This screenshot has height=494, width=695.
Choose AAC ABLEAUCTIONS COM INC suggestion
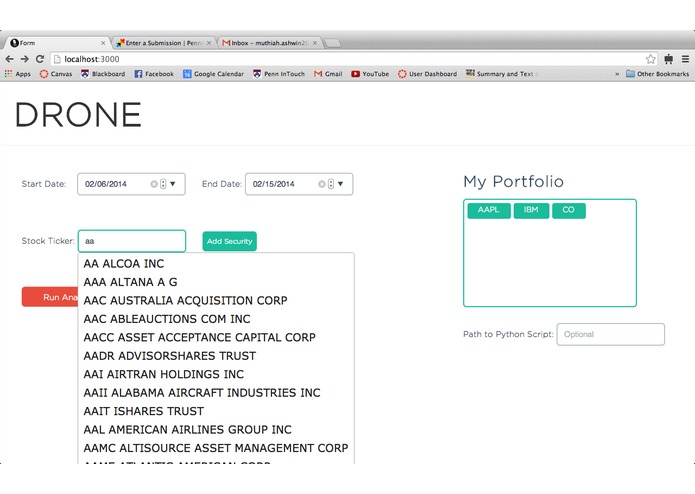tap(216, 319)
